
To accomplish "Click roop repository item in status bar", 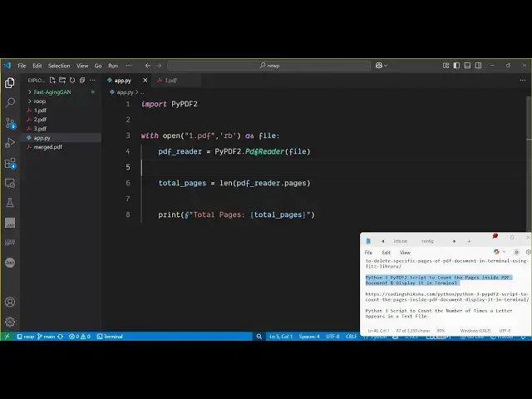I will (26, 336).
